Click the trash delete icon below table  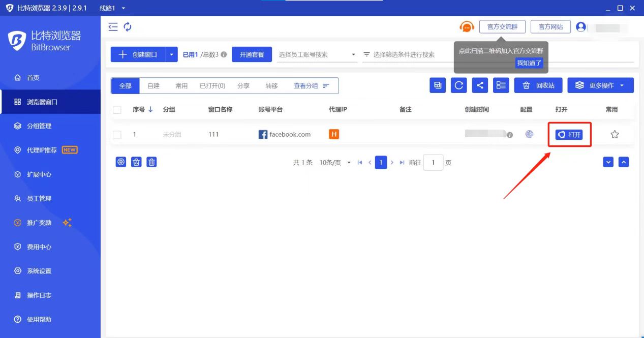[x=151, y=162]
